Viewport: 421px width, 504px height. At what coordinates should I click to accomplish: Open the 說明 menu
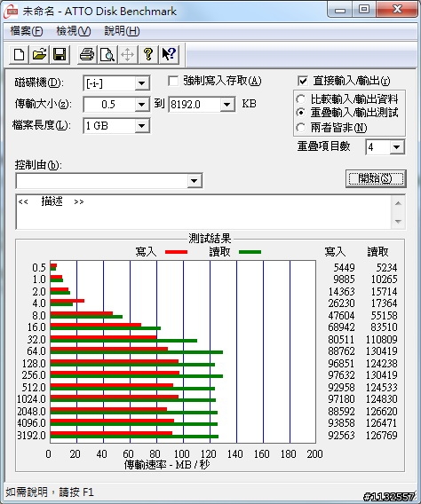[122, 31]
